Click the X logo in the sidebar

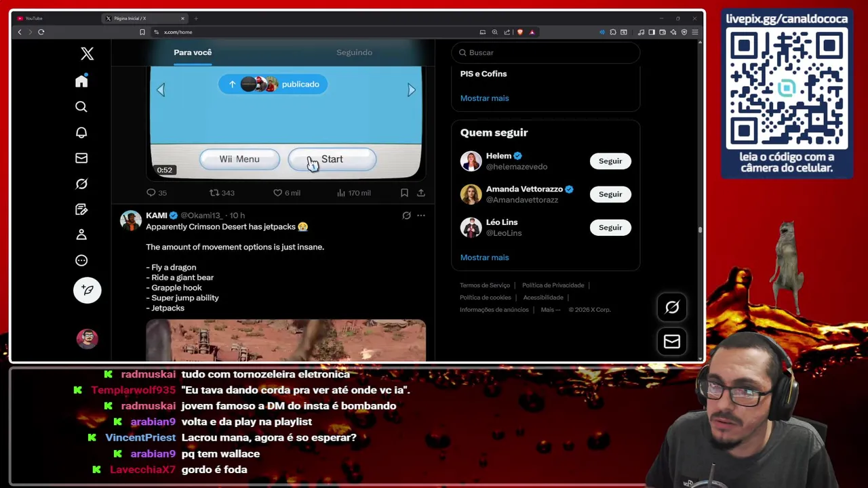[87, 54]
